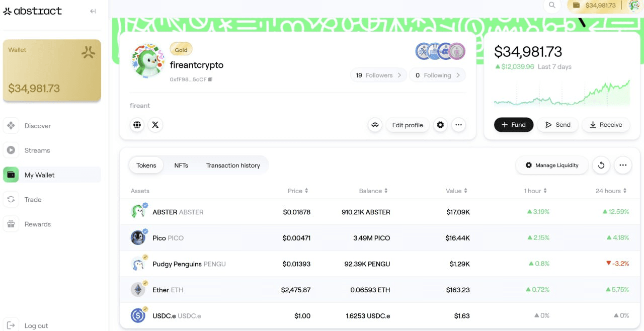Click the 12.59% ABSTER 24 hour change

[x=616, y=212]
